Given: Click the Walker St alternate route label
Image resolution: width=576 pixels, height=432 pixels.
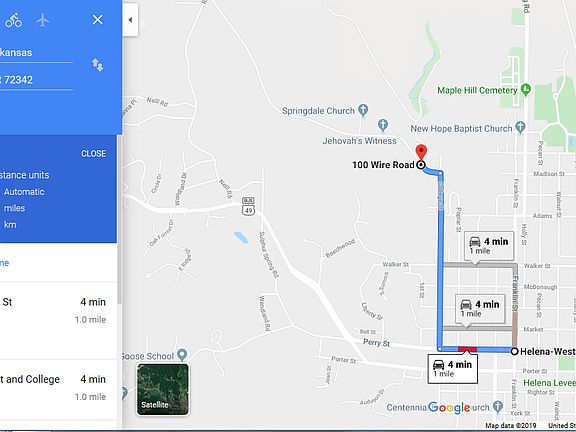Looking at the screenshot, I should (x=489, y=246).
